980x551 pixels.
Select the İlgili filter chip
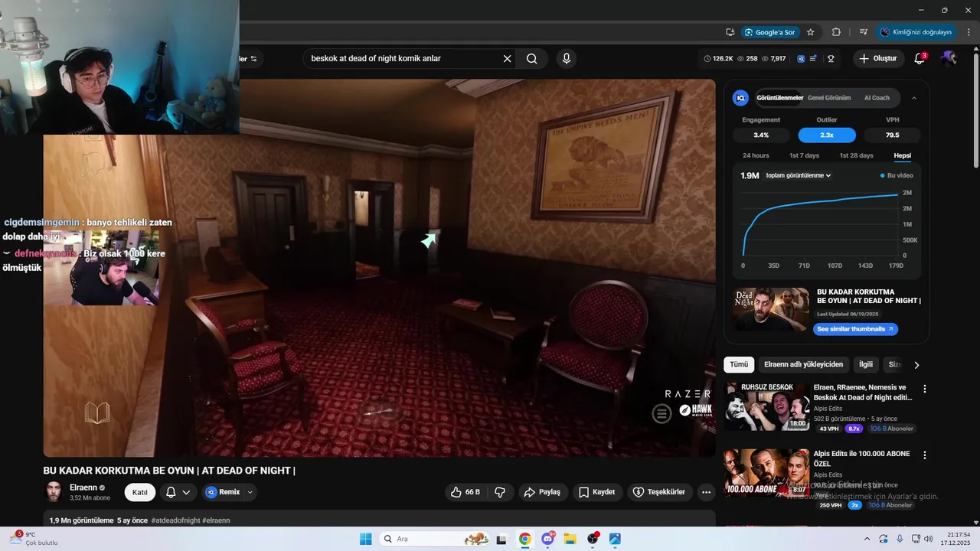point(866,365)
